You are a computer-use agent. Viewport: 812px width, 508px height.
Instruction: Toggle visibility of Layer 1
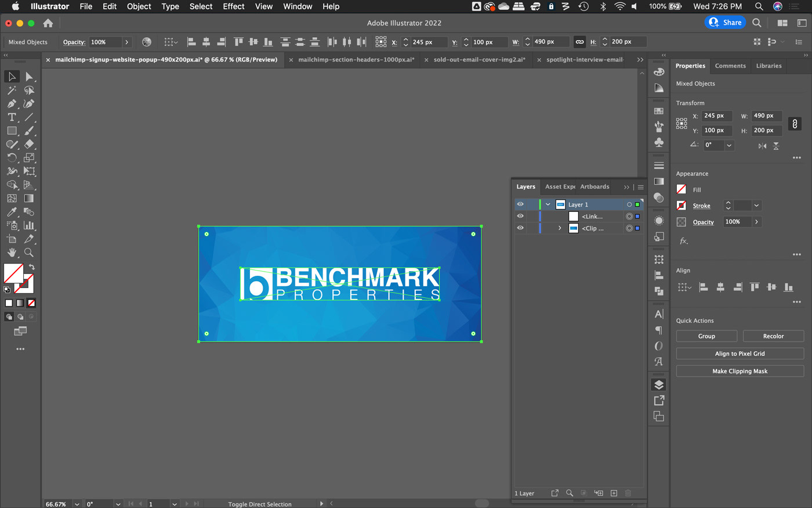[x=520, y=204]
